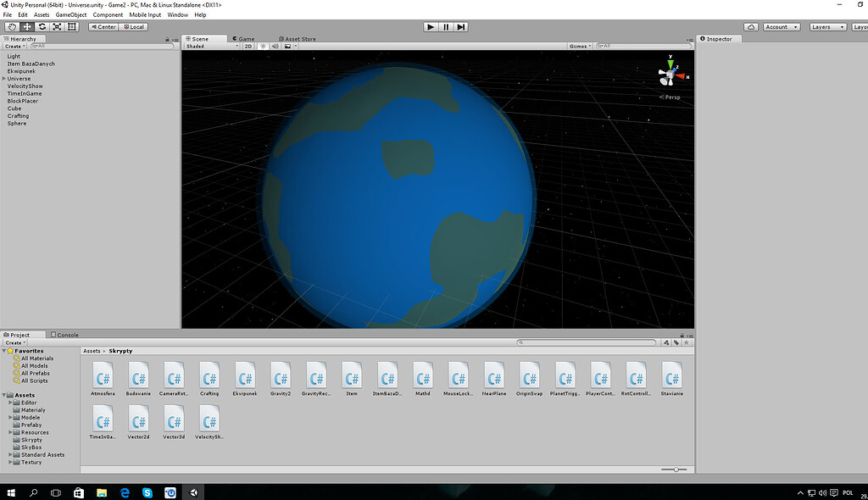Select the Move tool
This screenshot has height=500, width=868.
[x=26, y=26]
